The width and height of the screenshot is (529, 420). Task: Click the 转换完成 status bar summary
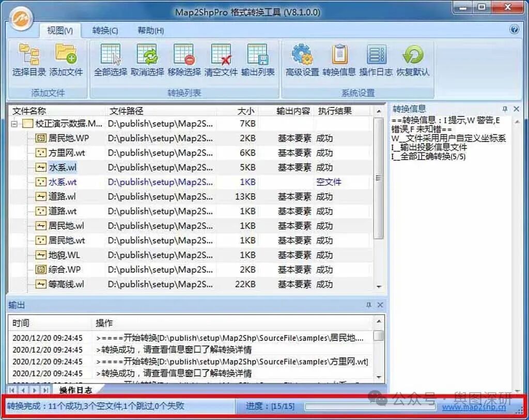coord(96,406)
